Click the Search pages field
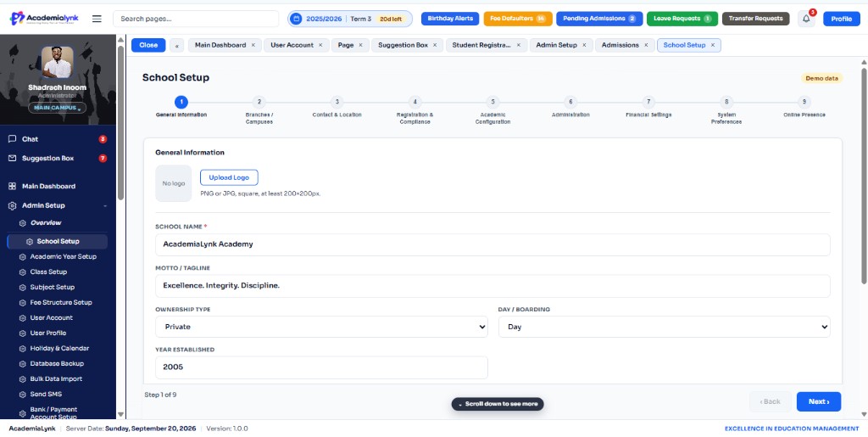Screen dimensions: 868x437 click(196, 19)
